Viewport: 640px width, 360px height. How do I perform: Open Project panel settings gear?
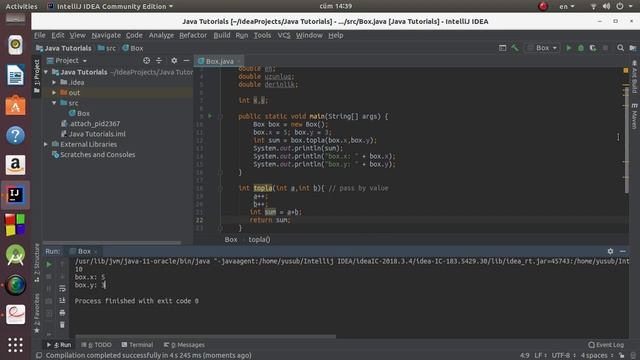174,60
